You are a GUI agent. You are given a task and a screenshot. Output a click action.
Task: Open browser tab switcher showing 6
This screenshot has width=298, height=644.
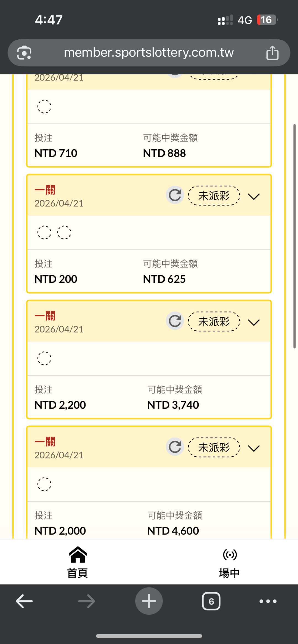click(x=211, y=601)
